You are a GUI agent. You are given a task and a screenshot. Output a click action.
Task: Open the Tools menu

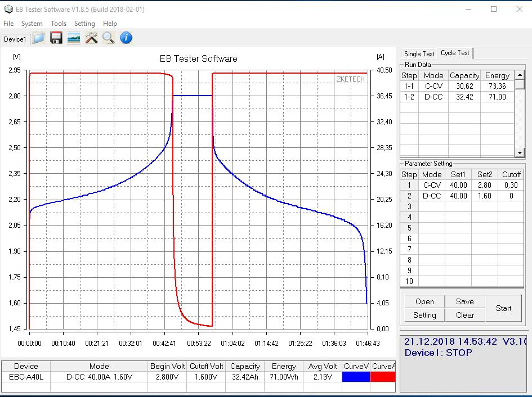tap(59, 24)
